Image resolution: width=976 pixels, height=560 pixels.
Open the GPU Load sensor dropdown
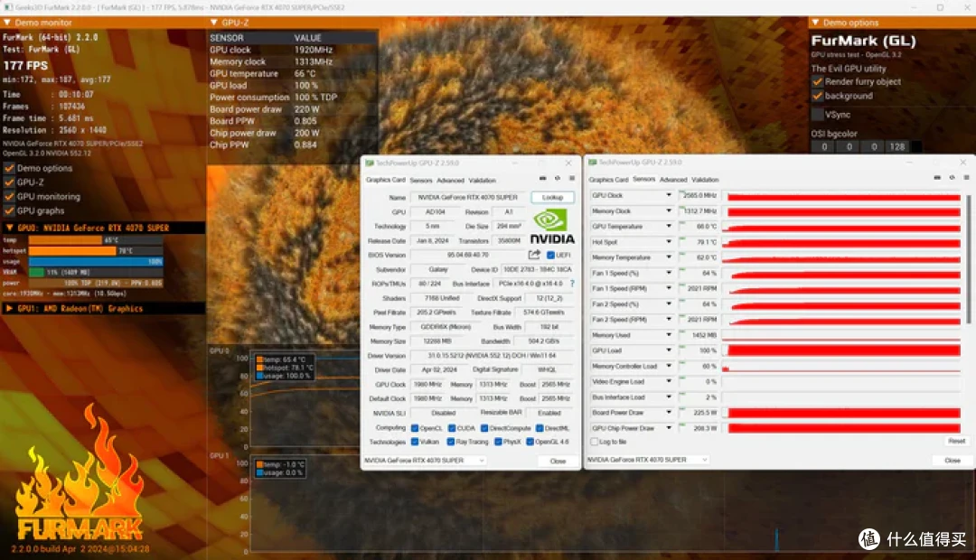pos(669,350)
